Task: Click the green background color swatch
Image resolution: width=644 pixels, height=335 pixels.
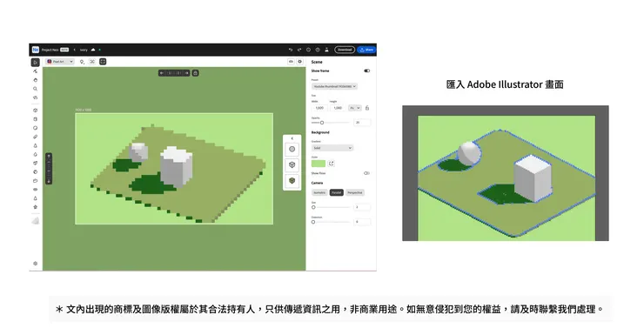Action: (x=319, y=164)
